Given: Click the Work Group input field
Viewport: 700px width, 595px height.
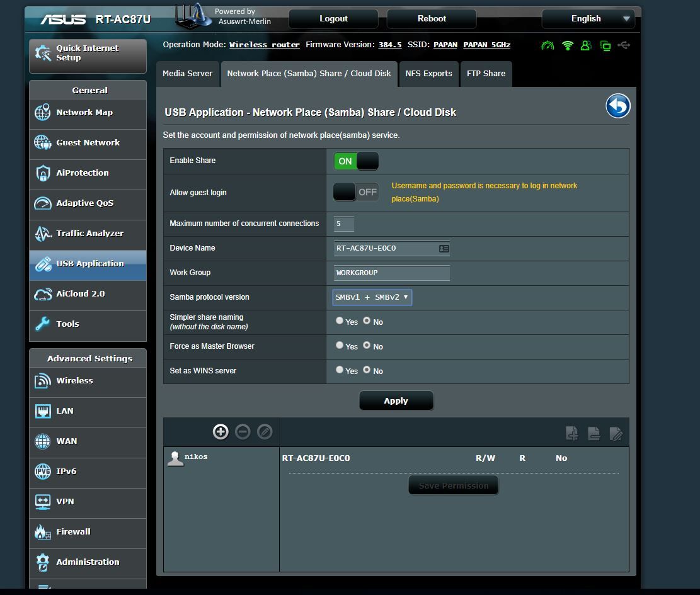Looking at the screenshot, I should click(391, 273).
